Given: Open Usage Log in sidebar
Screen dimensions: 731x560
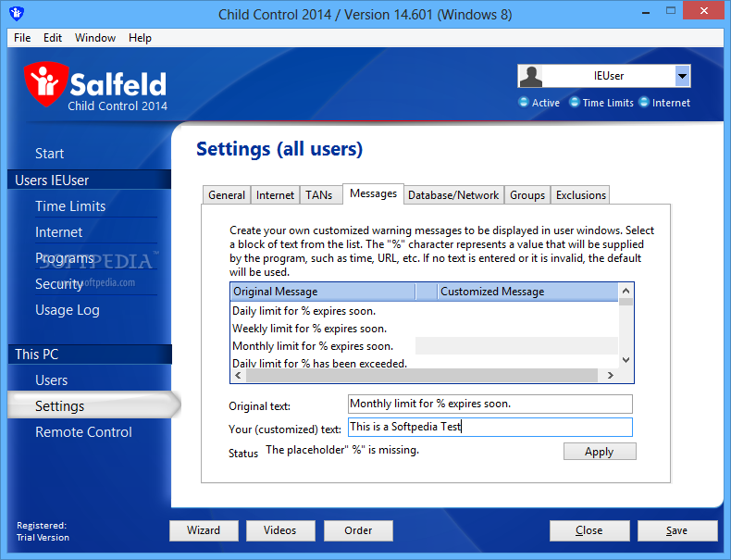Looking at the screenshot, I should point(68,310).
